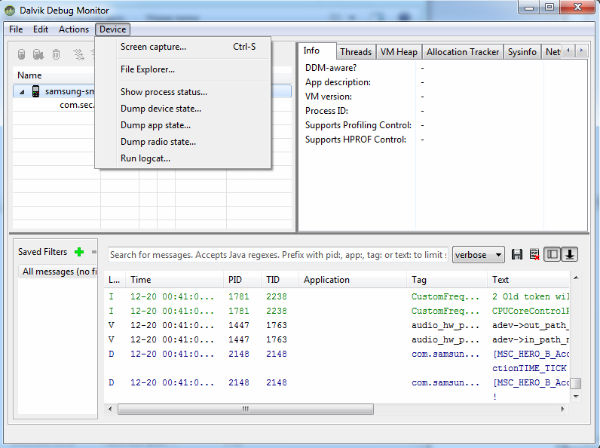
Task: Click the PID column header
Action: [x=242, y=280]
